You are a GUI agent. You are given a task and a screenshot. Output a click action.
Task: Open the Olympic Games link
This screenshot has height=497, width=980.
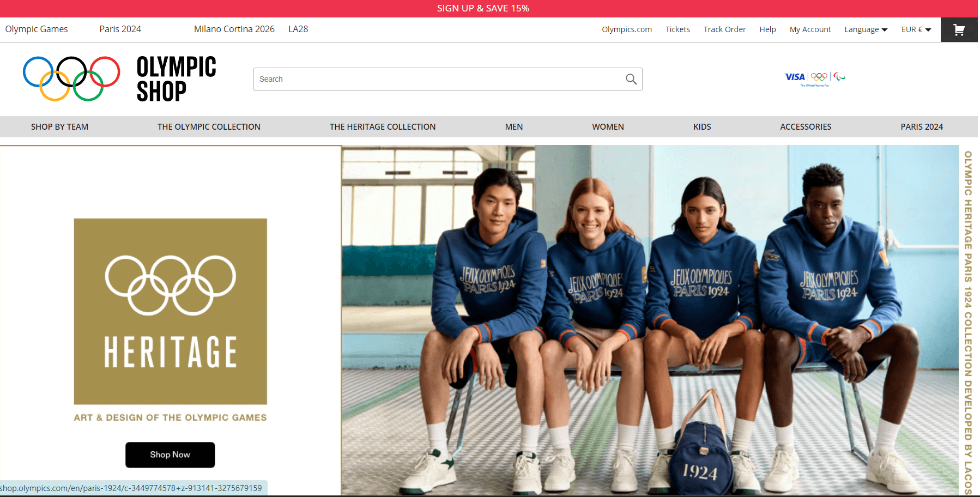37,29
